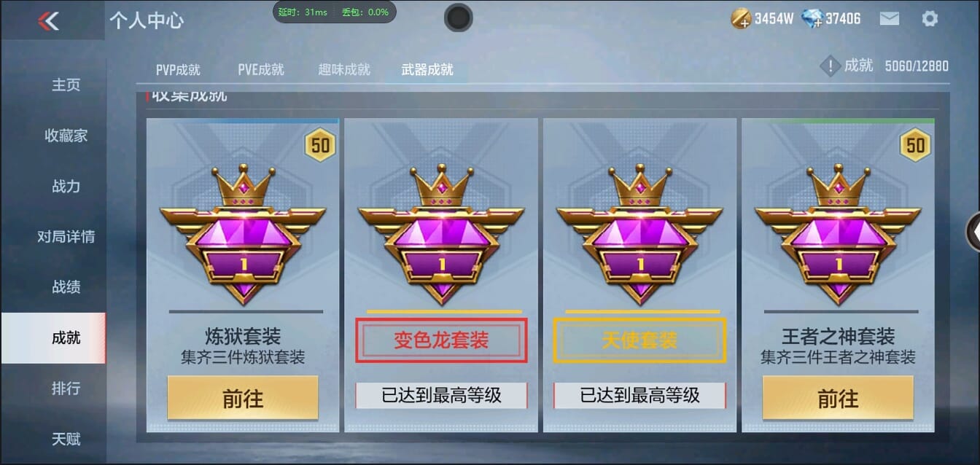
Task: Tap the 50-point badge on 炼狱套装 card
Action: [320, 146]
